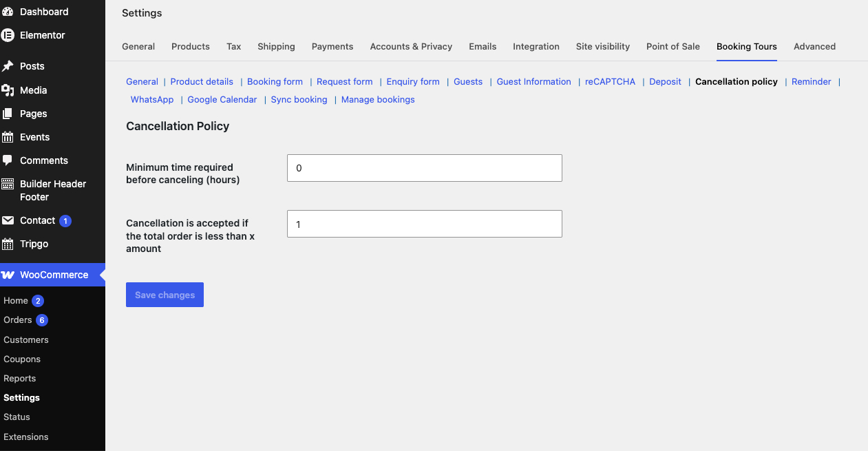Open reCAPTCHA section link
This screenshot has width=868, height=451.
coord(610,81)
